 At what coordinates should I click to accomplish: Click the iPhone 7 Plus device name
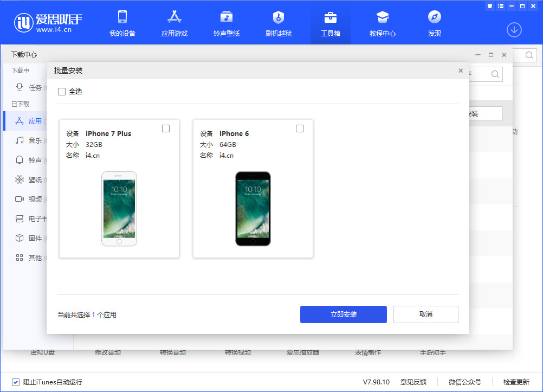pos(108,133)
